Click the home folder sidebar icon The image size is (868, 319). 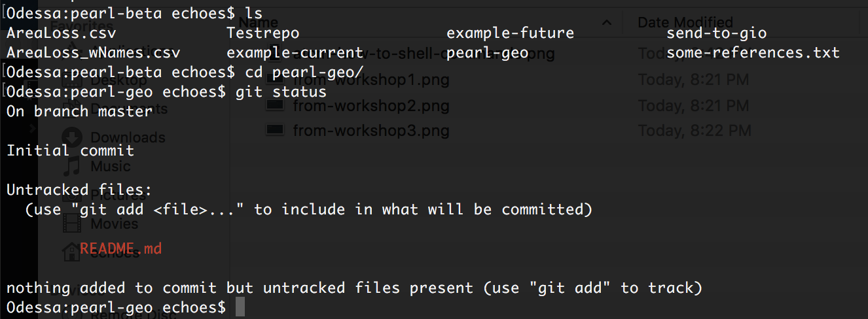click(x=72, y=252)
